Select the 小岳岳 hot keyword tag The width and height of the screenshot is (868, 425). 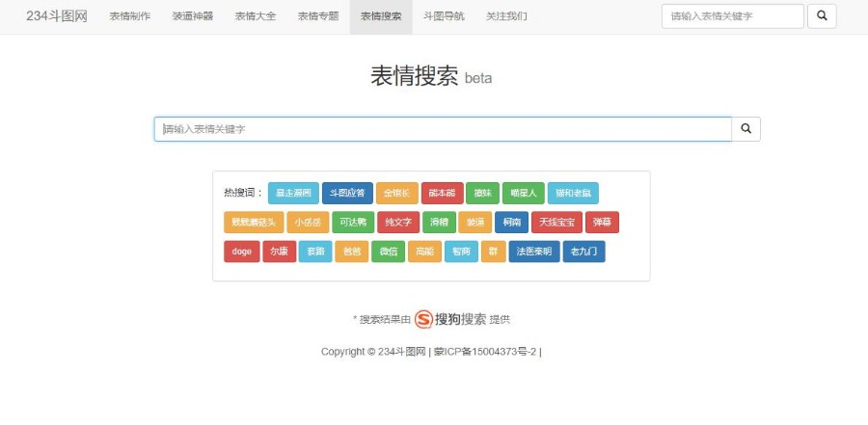(x=308, y=223)
